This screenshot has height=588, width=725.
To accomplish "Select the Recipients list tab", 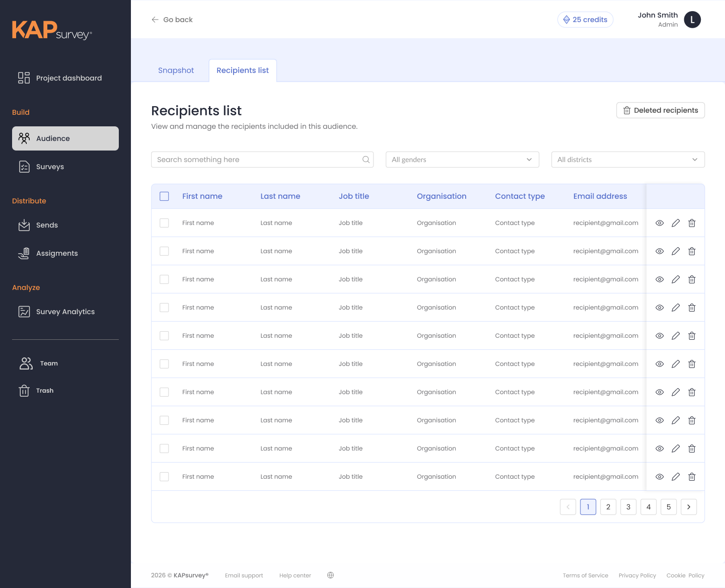I will [x=243, y=70].
